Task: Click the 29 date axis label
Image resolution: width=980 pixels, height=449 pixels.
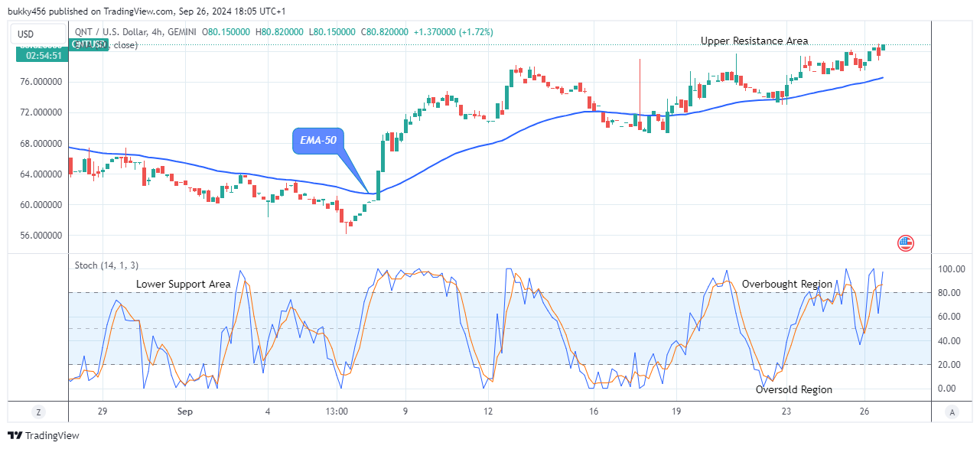Action: coord(103,412)
